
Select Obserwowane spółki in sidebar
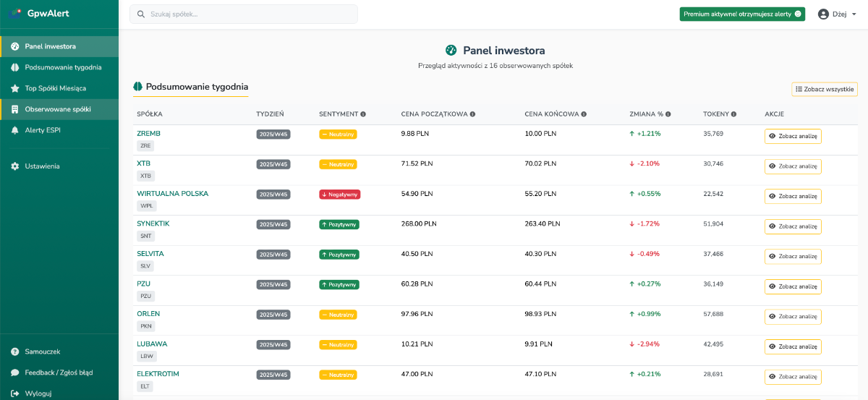(x=58, y=109)
